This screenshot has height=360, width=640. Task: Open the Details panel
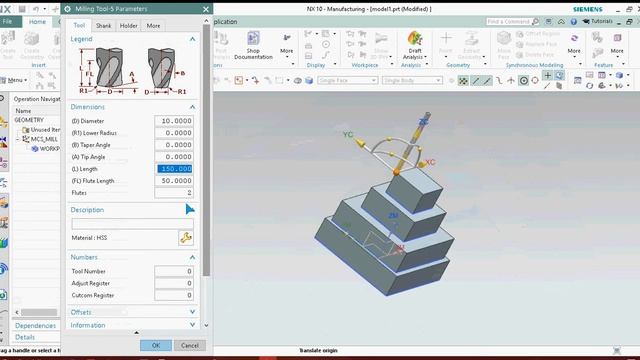[x=25, y=337]
